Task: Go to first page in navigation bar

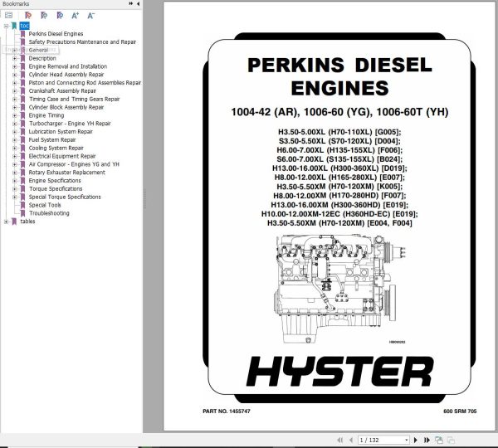Action: click(x=339, y=440)
